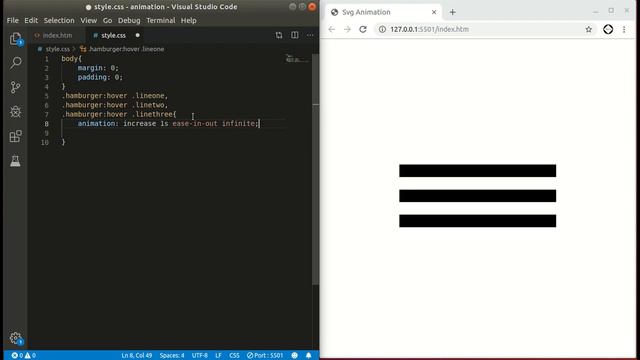Open the Selection menu
The height and width of the screenshot is (360, 640).
coord(59,20)
